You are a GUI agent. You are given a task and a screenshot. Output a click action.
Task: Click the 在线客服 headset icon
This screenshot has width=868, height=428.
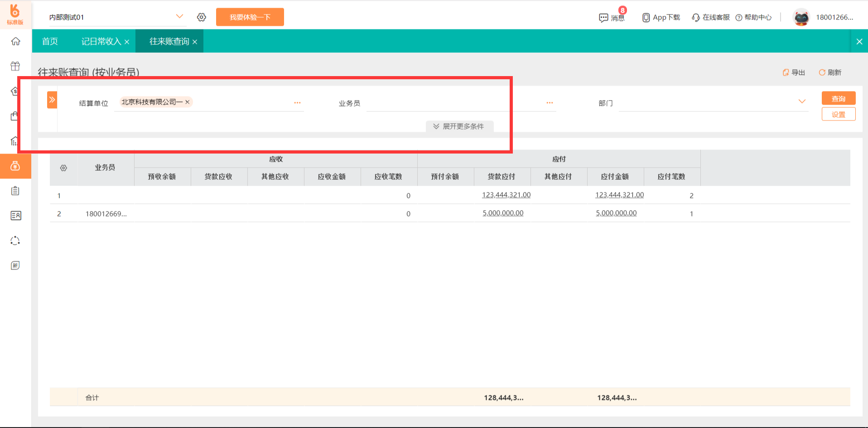696,17
